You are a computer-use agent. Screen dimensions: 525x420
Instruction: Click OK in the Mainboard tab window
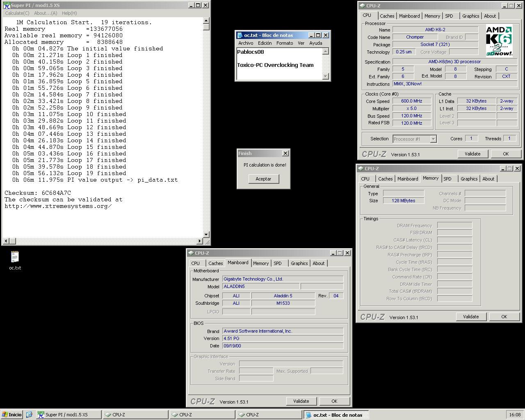[x=334, y=401]
